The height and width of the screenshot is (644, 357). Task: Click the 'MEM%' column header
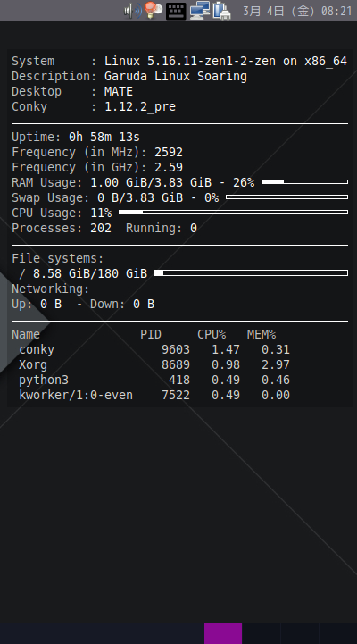pos(262,334)
